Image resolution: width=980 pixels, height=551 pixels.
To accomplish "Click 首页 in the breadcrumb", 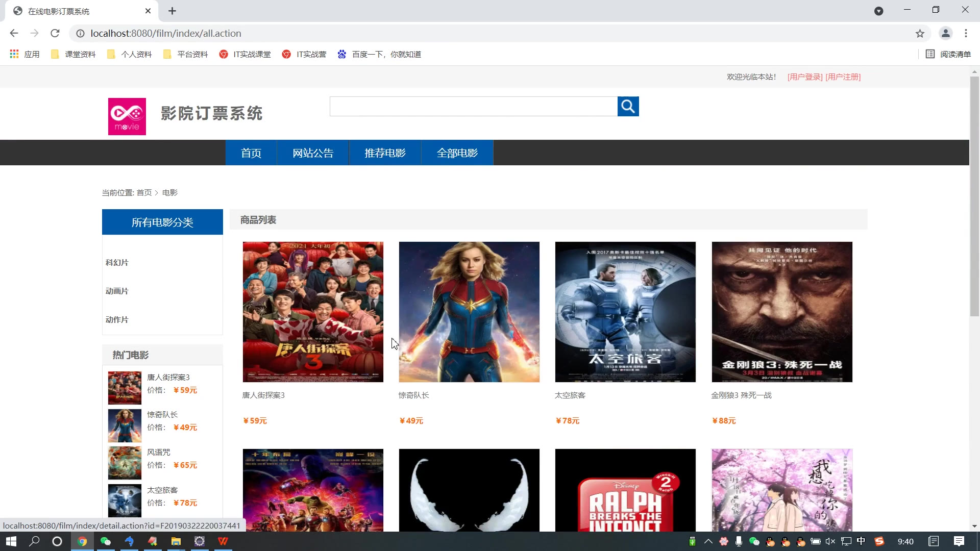I will (x=144, y=192).
